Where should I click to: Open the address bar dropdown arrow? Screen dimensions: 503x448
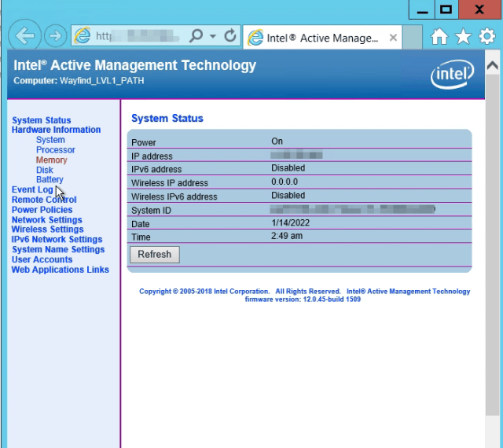[x=213, y=36]
